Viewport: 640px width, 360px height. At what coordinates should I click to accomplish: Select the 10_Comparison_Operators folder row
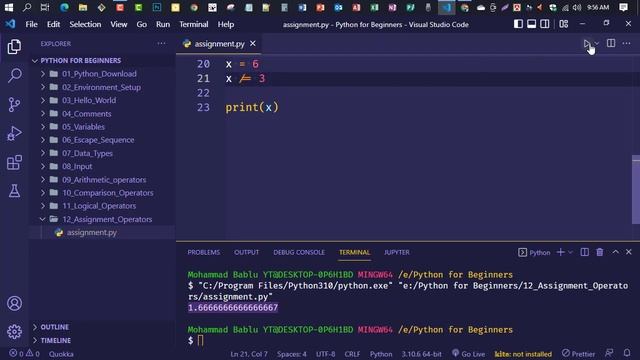[x=102, y=193]
